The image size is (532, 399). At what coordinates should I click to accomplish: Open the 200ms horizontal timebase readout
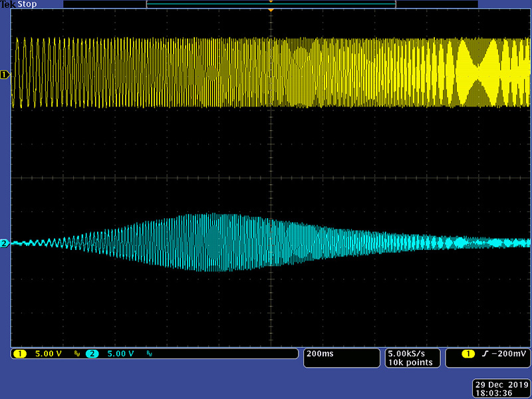(x=319, y=354)
